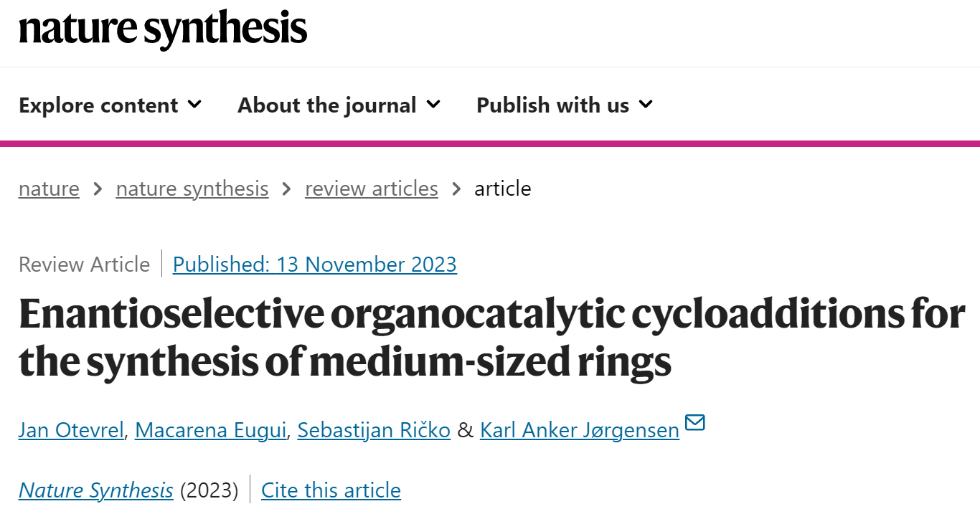This screenshot has width=980, height=519.
Task: Open author Jan Otevrel's link
Action: [x=71, y=430]
